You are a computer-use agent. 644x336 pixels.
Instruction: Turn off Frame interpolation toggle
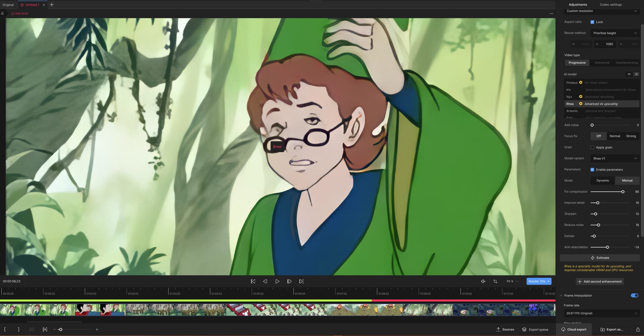click(x=635, y=295)
